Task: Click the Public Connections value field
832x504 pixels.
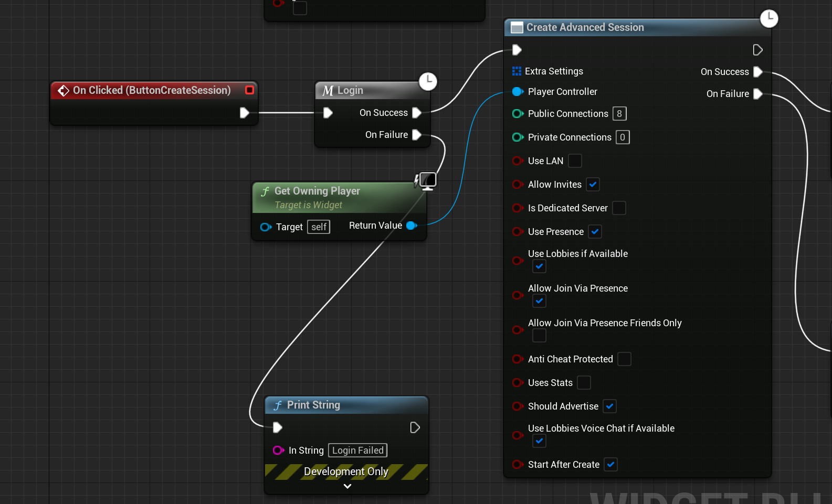Action: coord(619,114)
